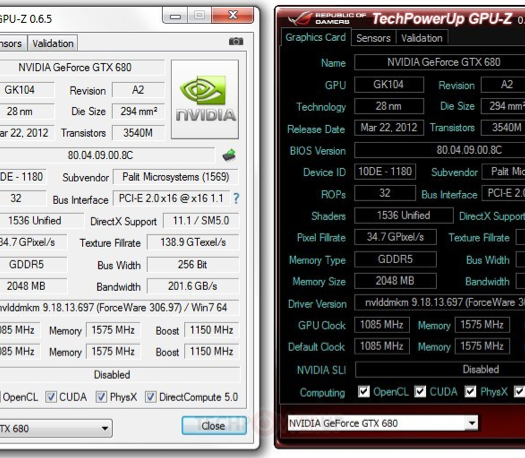Click 1575 MHz memory in Default Clock row, ROG window
The width and height of the screenshot is (525, 458).
point(482,346)
